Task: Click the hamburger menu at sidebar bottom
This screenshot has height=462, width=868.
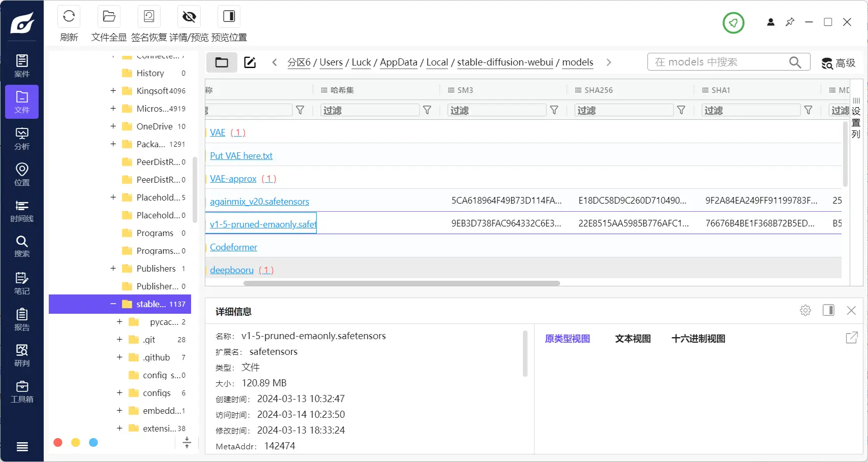Action: [x=22, y=447]
